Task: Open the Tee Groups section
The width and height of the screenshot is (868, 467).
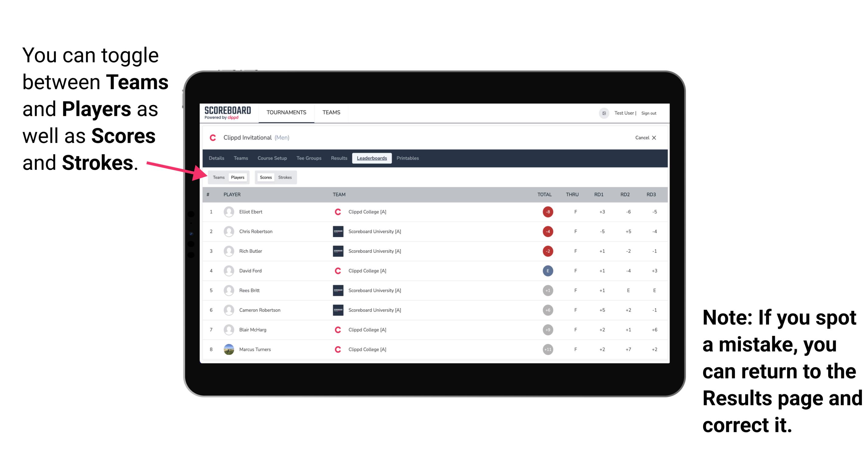Action: point(308,158)
